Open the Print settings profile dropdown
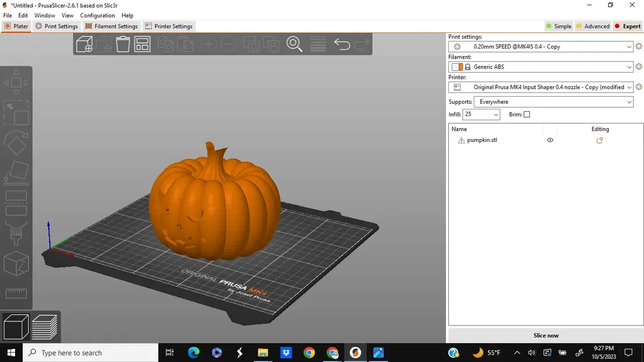 540,46
